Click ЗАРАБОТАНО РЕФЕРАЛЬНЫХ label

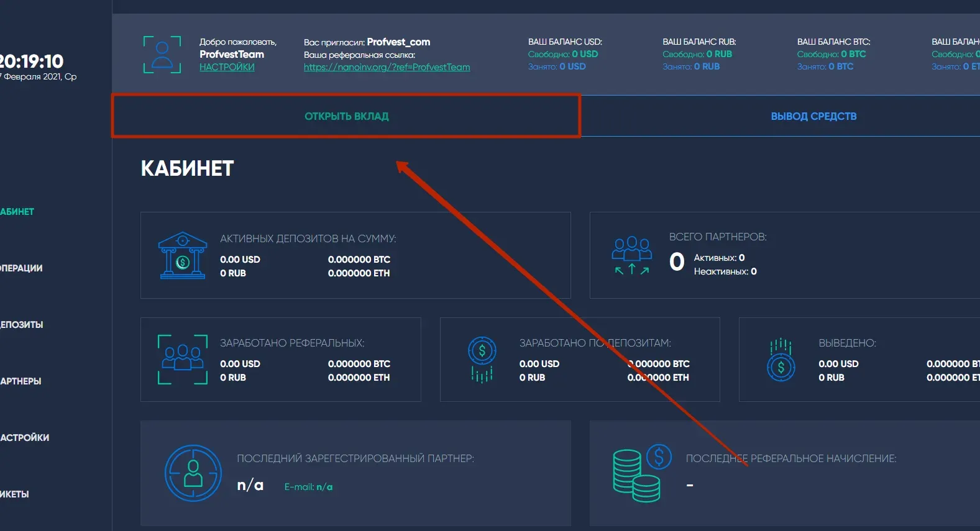[x=292, y=343]
